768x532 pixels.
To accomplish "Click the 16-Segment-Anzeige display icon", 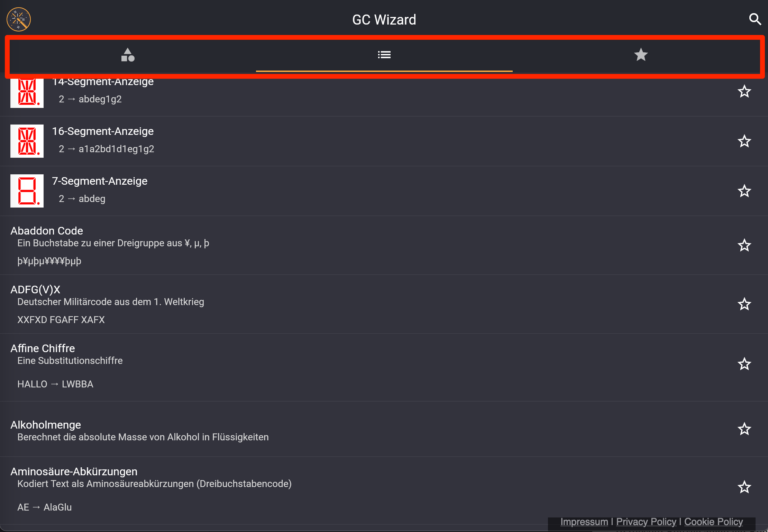I will [27, 141].
